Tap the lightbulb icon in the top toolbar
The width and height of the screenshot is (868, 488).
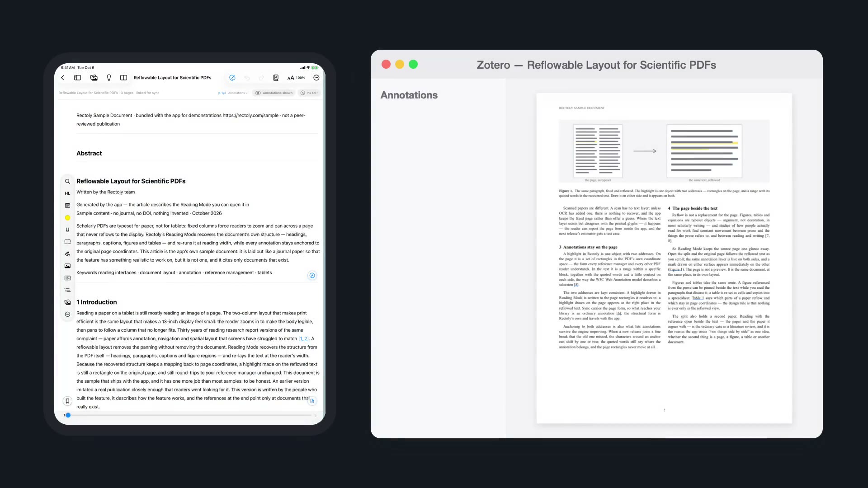pyautogui.click(x=109, y=78)
